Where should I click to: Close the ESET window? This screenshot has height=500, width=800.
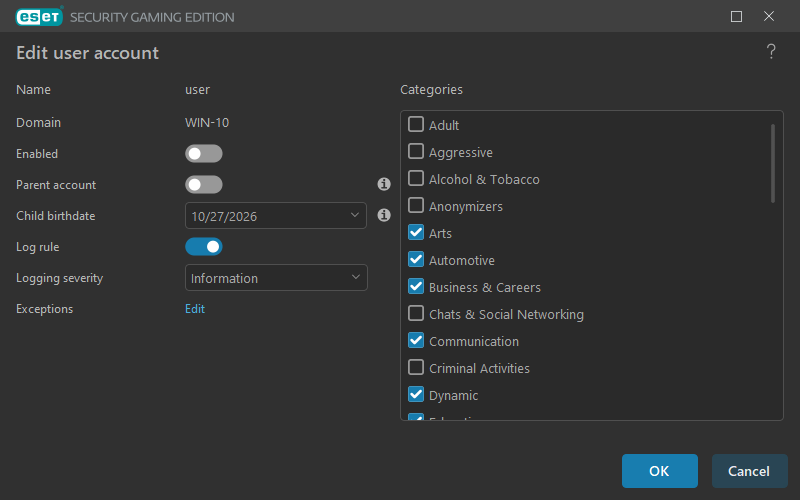(769, 16)
